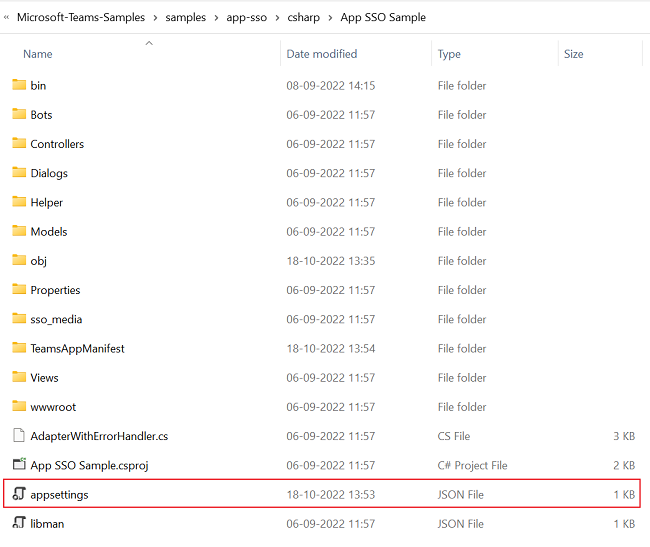Click 1 KB size in appsettings row
Image resolution: width=650 pixels, height=547 pixels.
(x=624, y=495)
